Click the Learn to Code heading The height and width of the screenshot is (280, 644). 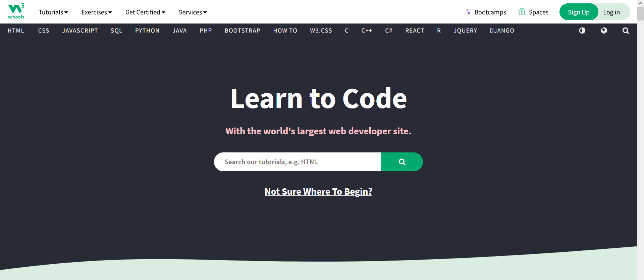318,99
